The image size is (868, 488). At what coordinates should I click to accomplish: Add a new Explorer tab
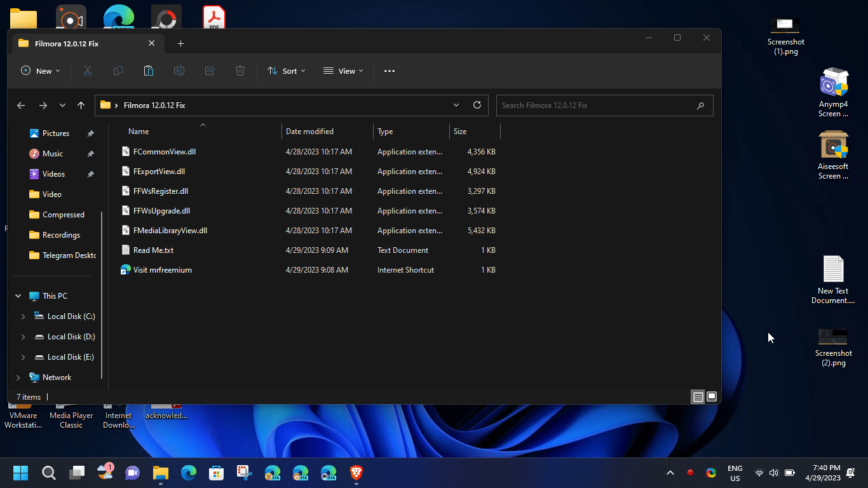pos(180,43)
